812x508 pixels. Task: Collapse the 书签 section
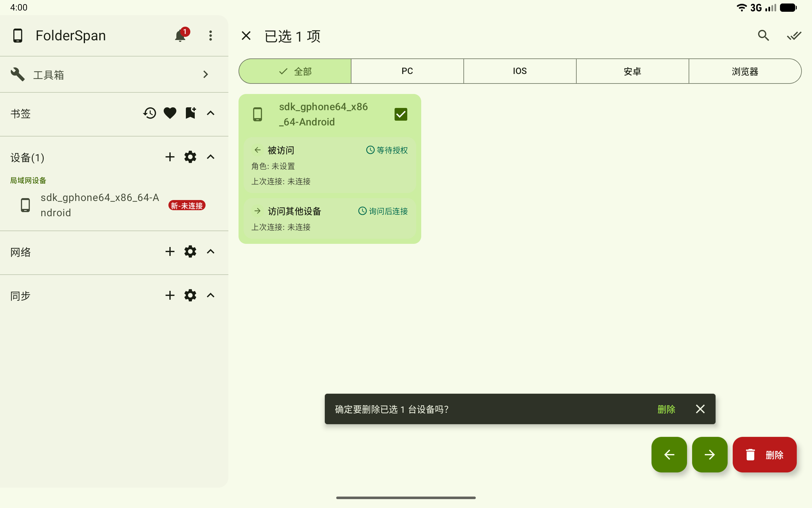tap(210, 113)
